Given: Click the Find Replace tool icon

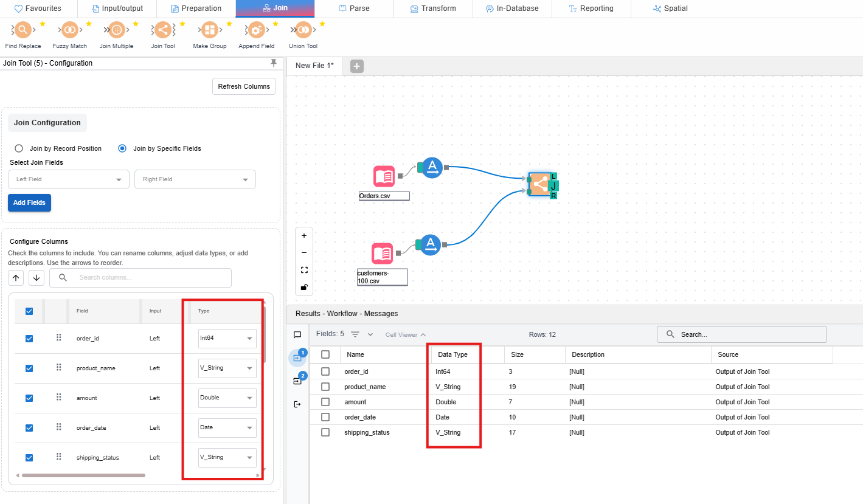Looking at the screenshot, I should tap(23, 30).
